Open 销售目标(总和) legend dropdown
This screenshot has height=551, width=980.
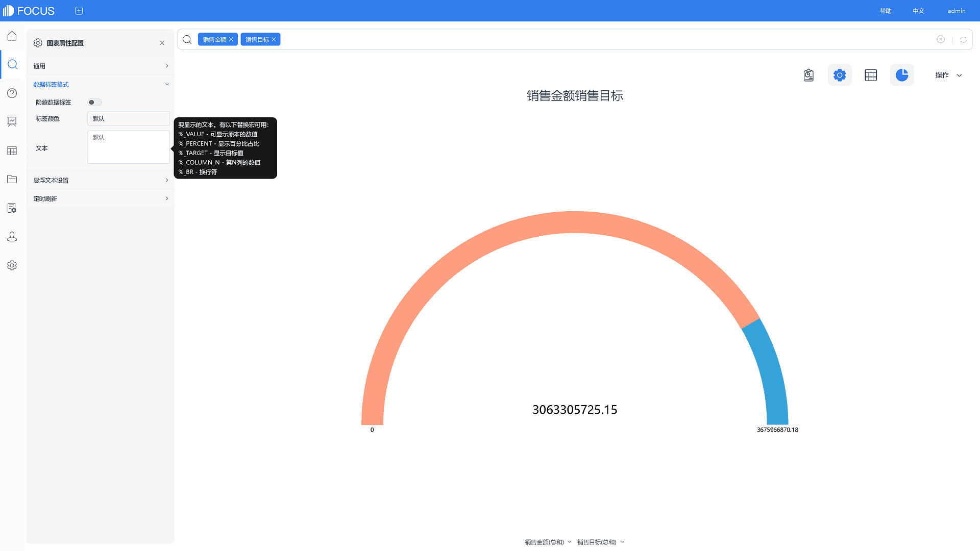601,542
